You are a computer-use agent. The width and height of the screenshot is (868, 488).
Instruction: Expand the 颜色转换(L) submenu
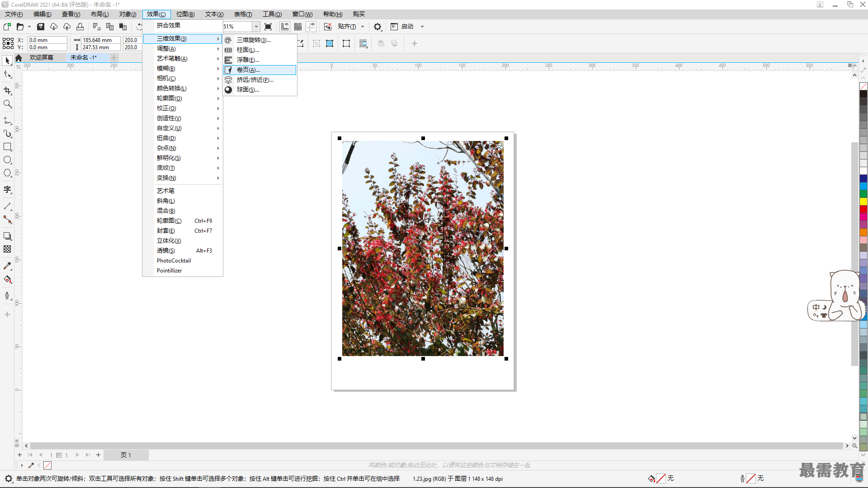point(183,88)
